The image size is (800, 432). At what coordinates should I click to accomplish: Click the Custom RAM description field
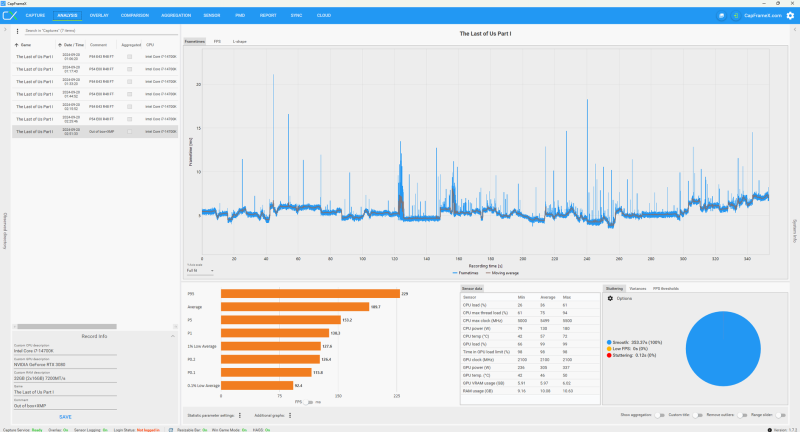[65, 378]
